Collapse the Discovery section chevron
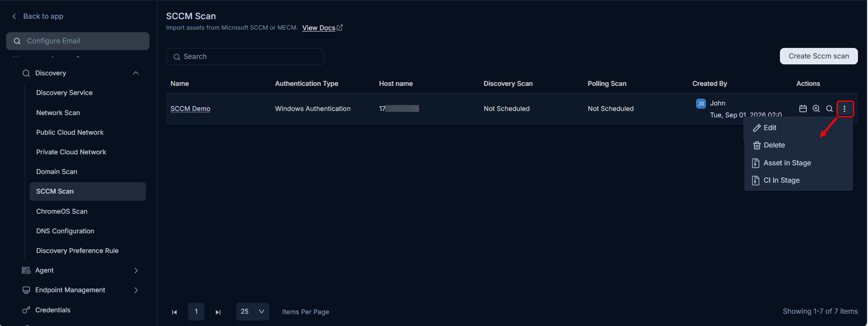This screenshot has width=868, height=326. pos(136,73)
